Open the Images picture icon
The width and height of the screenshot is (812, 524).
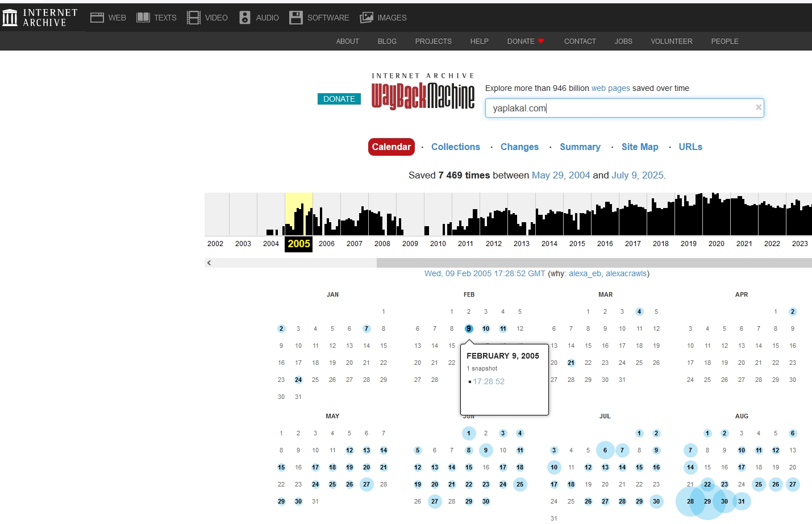367,18
